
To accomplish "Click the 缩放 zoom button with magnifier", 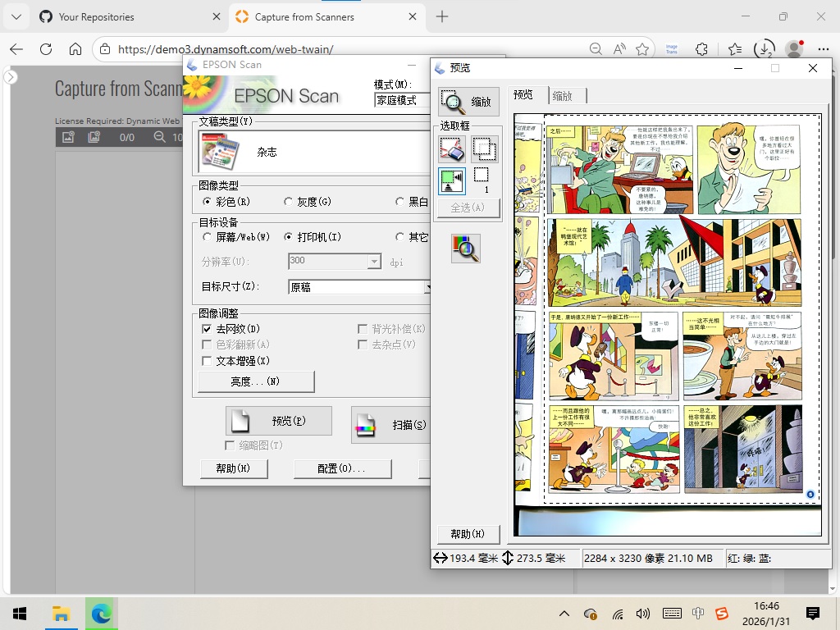I will point(468,102).
